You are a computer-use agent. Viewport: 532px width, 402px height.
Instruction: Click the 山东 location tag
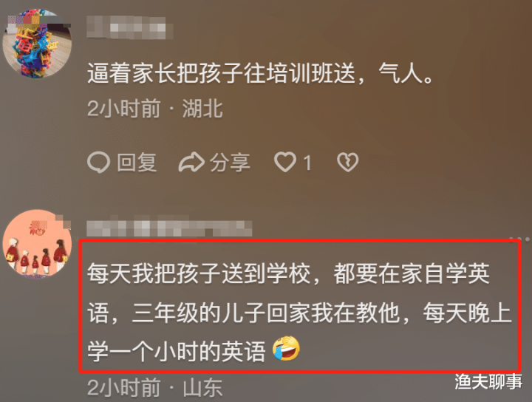tap(202, 388)
